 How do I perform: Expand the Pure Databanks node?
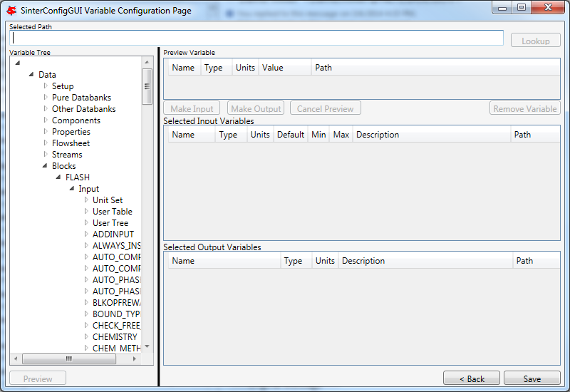(x=46, y=98)
